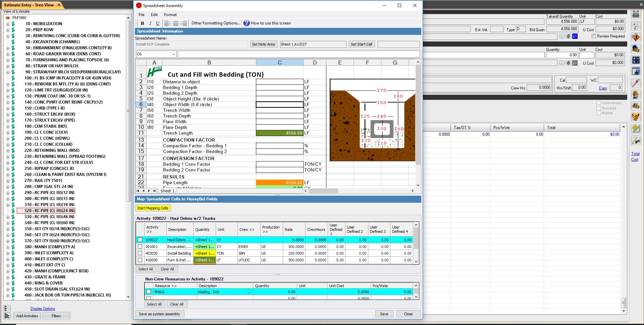
Task: Align cell text left
Action: [167, 23]
